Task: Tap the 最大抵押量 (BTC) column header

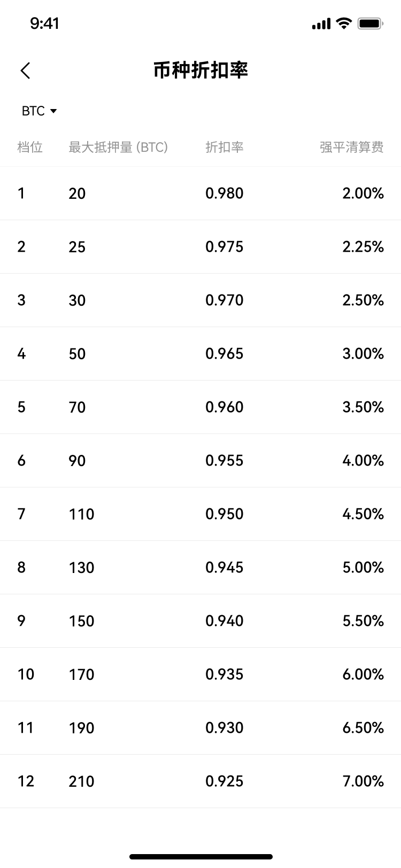Action: coord(118,147)
